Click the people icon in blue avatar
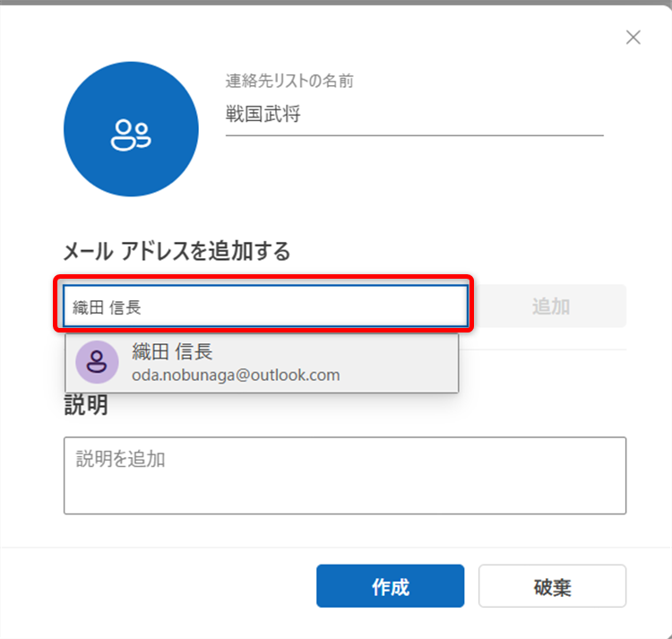This screenshot has width=672, height=639. coord(131,135)
